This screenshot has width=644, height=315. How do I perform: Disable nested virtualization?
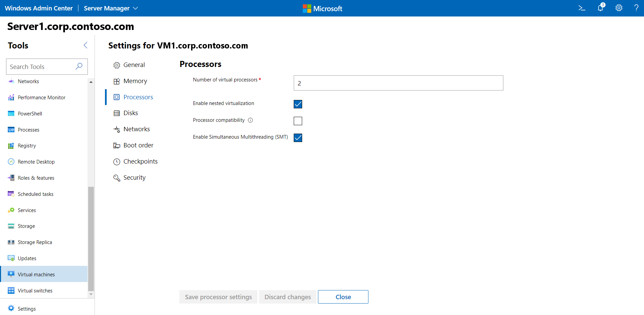[298, 104]
